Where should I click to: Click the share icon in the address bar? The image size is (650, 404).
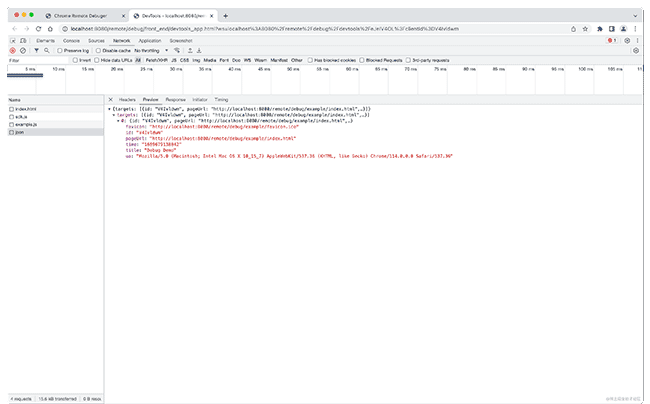pyautogui.click(x=573, y=29)
